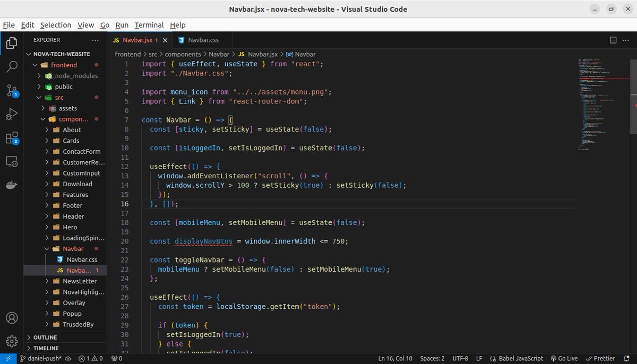This screenshot has height=364, width=637.
Task: Click Spaces: 2 indentation setting
Action: coord(433,359)
